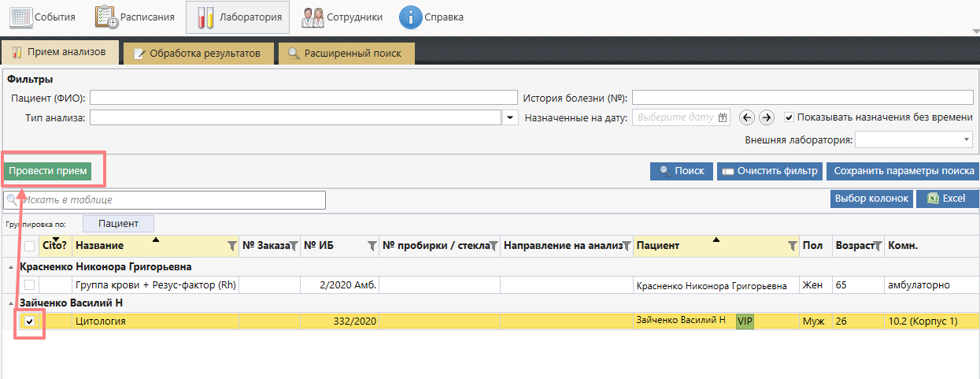Image resolution: width=980 pixels, height=379 pixels.
Task: Click calendar icon in date field
Action: [x=723, y=117]
